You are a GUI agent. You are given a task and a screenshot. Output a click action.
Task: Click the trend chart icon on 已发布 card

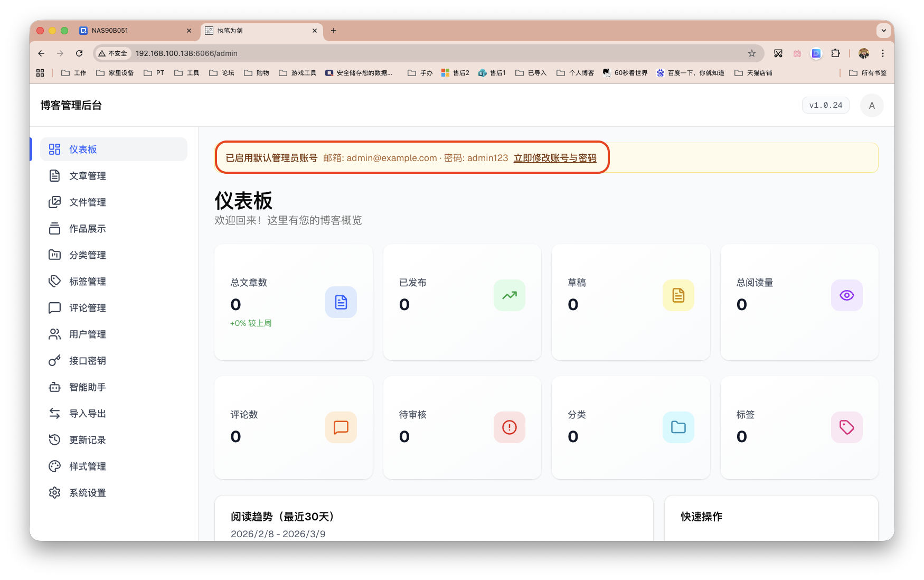point(509,295)
